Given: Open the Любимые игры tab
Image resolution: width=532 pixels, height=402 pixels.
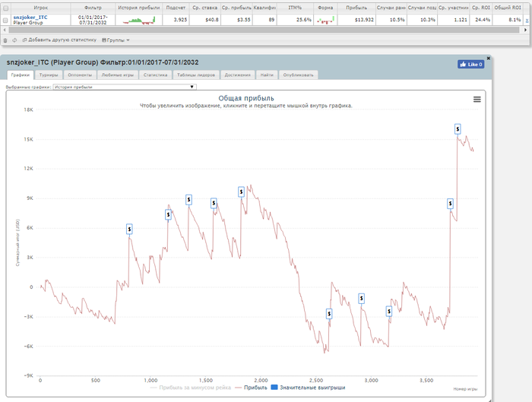Looking at the screenshot, I should click(118, 75).
